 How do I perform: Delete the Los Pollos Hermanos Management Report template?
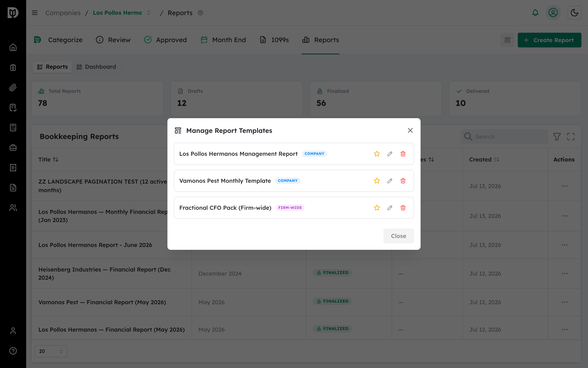[x=403, y=154]
